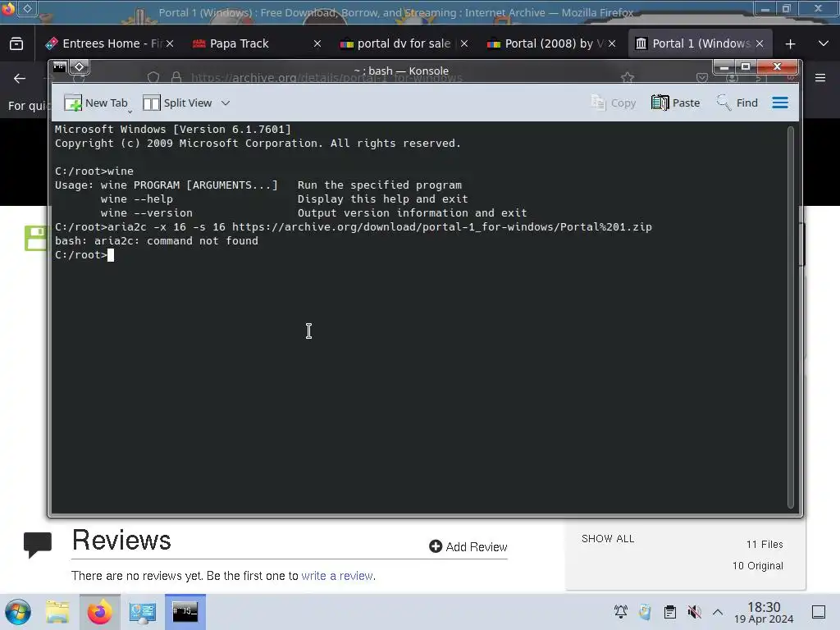The image size is (840, 630).
Task: Close the Entrees Home tab
Action: (170, 44)
